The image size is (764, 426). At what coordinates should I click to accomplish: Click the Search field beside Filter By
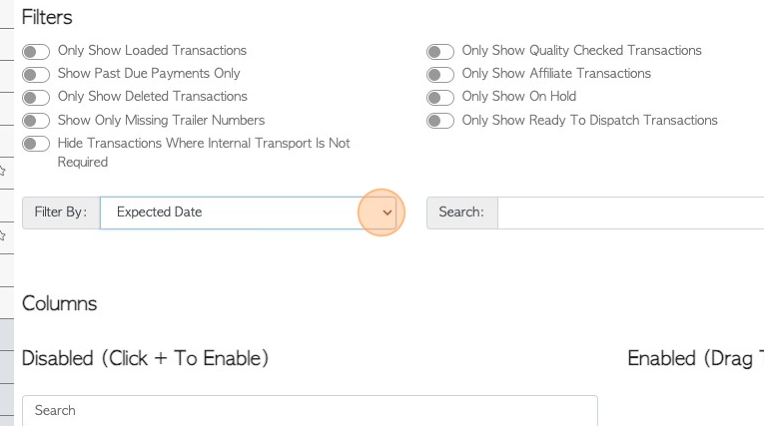click(x=630, y=213)
